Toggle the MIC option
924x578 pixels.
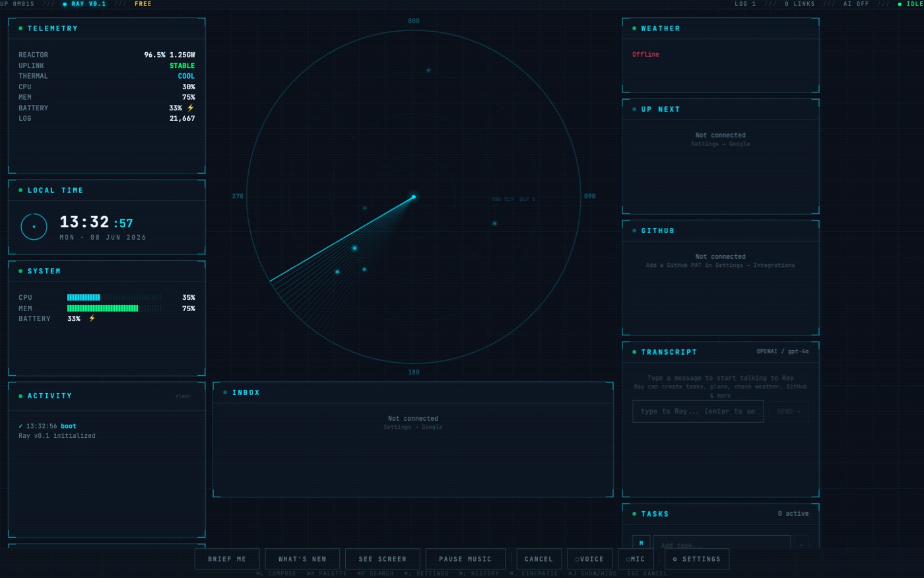[x=636, y=559]
